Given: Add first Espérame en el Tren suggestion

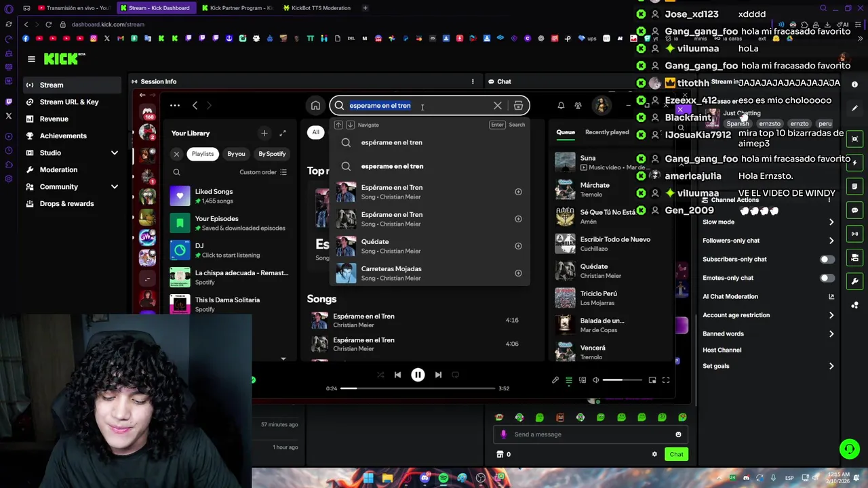Looking at the screenshot, I should coord(518,192).
